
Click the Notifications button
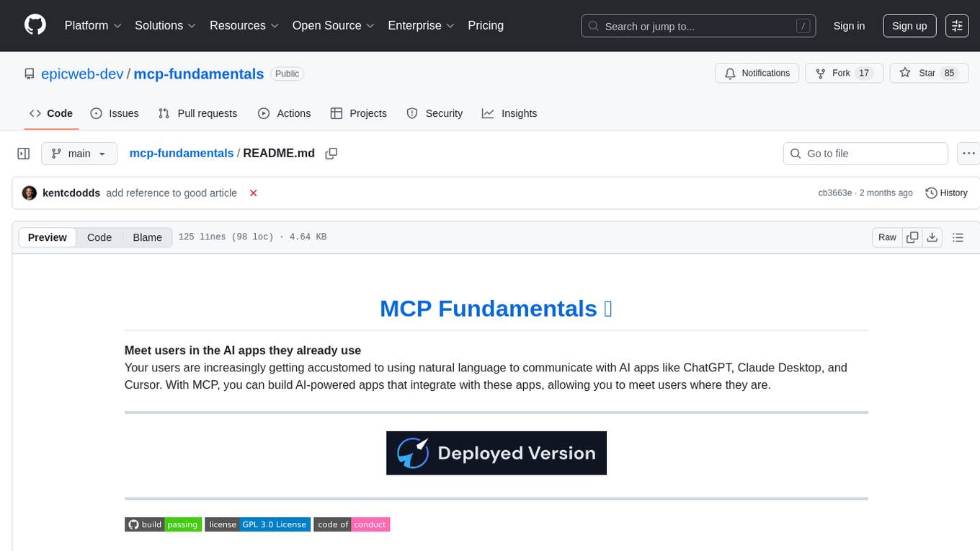pyautogui.click(x=757, y=74)
